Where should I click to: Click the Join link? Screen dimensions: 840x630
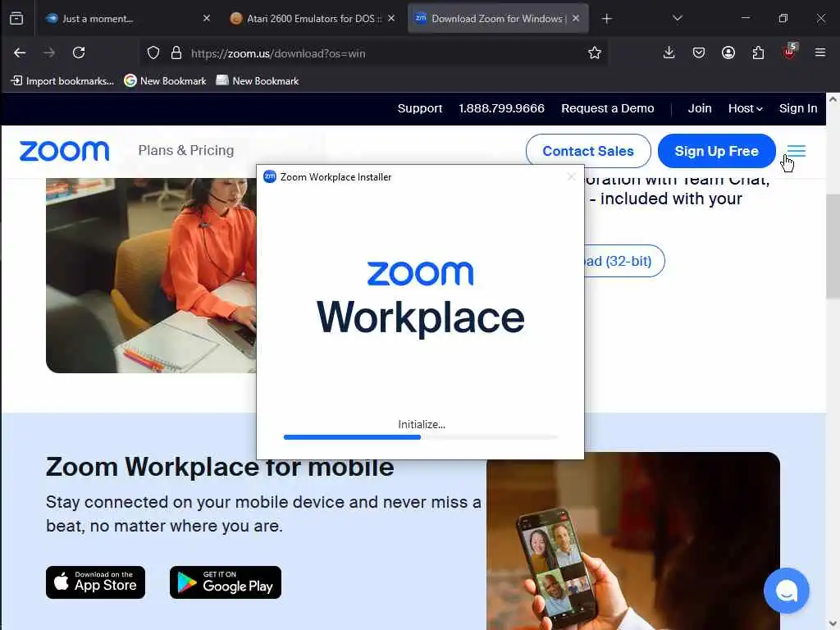(699, 108)
